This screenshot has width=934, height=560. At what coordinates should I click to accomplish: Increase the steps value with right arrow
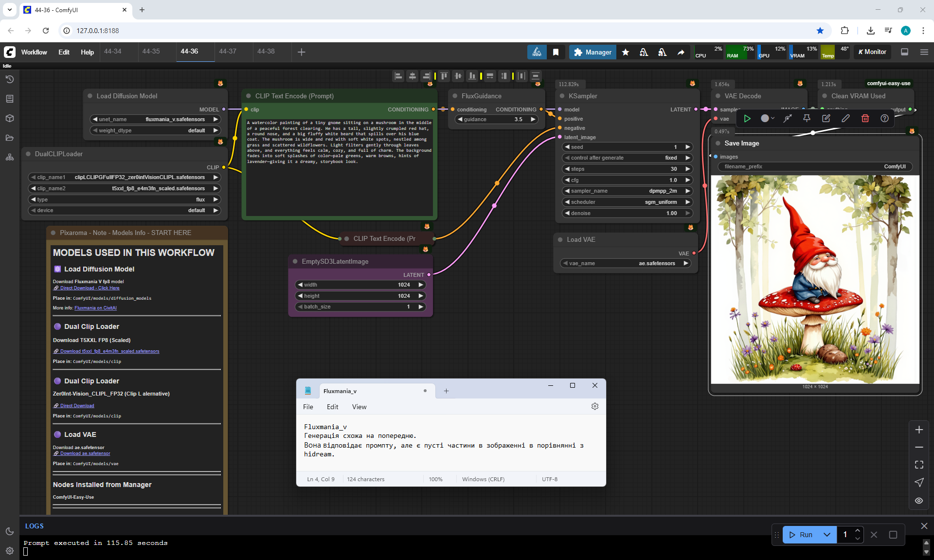pyautogui.click(x=688, y=169)
